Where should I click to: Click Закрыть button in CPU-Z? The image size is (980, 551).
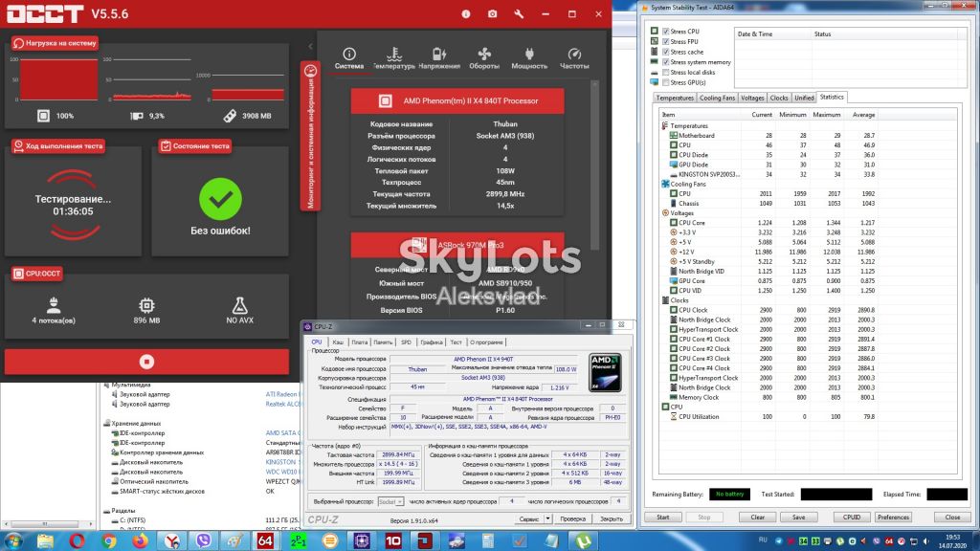(x=612, y=519)
